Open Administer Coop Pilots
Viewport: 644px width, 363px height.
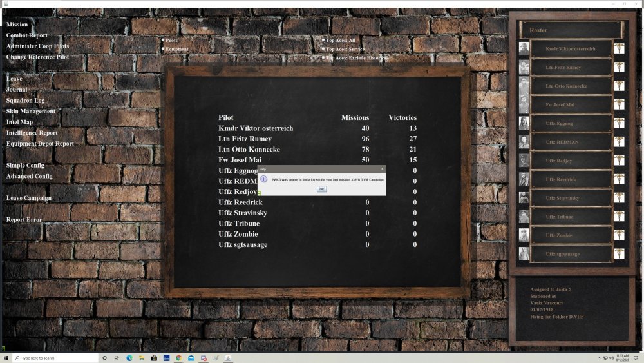[x=37, y=46]
